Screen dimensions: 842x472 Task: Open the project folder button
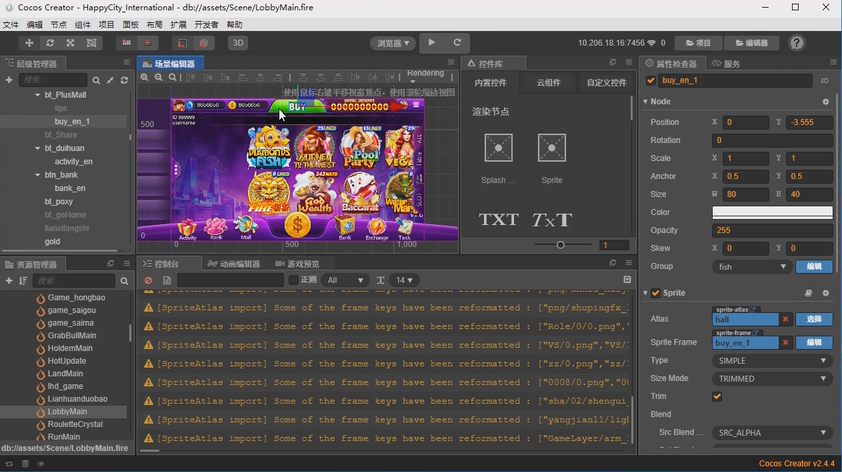(x=699, y=43)
